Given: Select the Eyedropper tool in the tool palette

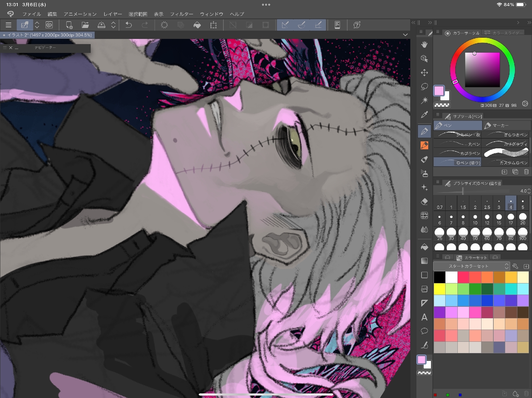Looking at the screenshot, I should (x=424, y=115).
